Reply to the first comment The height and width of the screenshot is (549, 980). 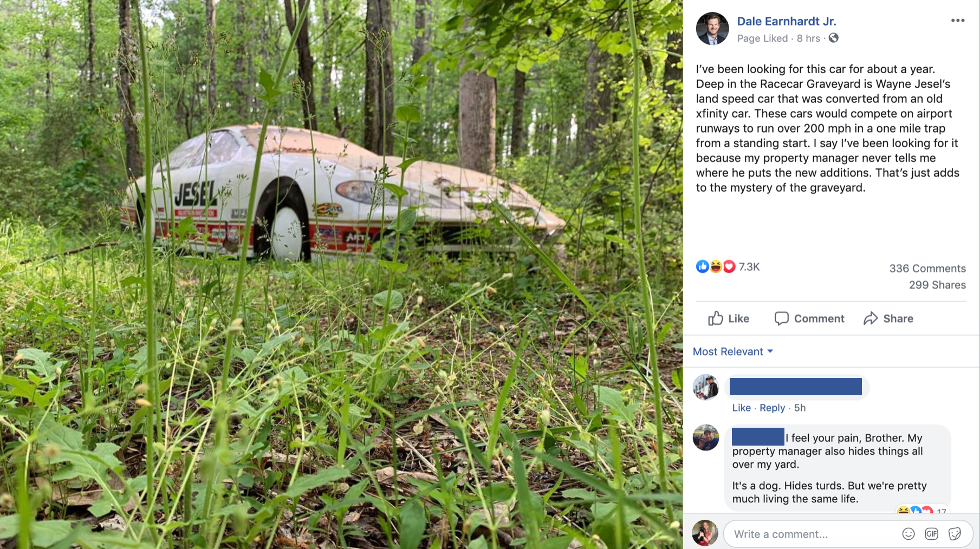click(x=772, y=408)
